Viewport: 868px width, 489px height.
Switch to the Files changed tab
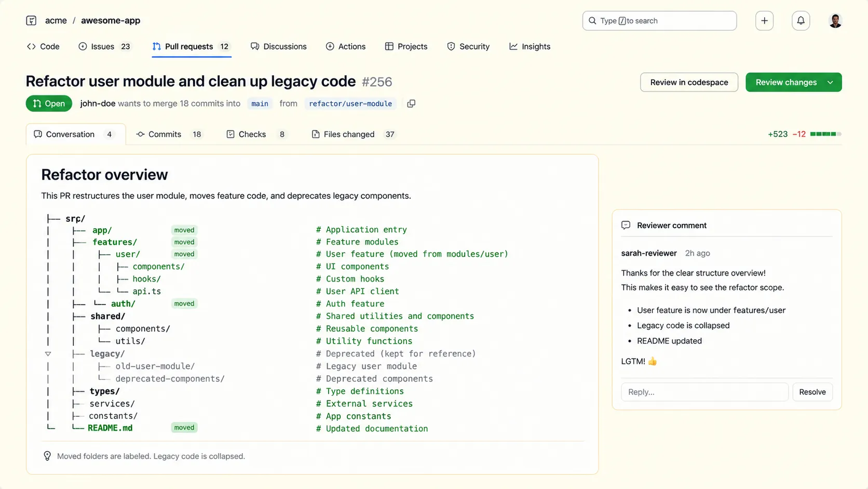(348, 134)
